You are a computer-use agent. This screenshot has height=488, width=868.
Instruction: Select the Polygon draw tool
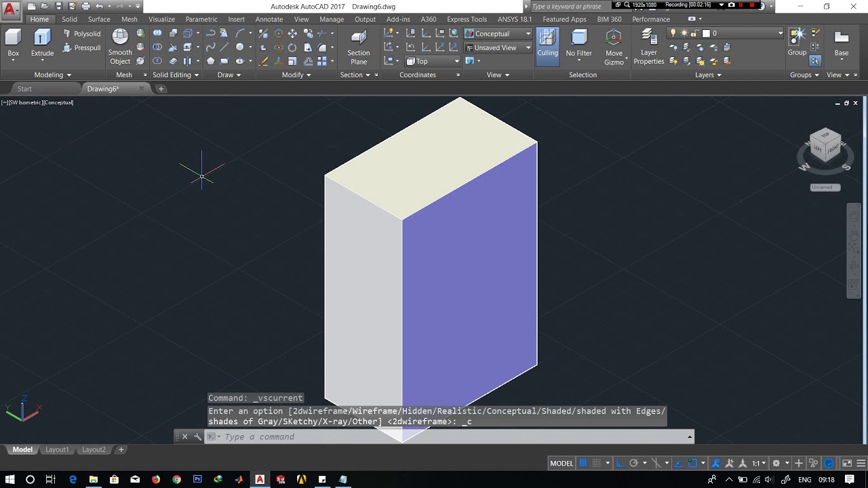pyautogui.click(x=210, y=61)
